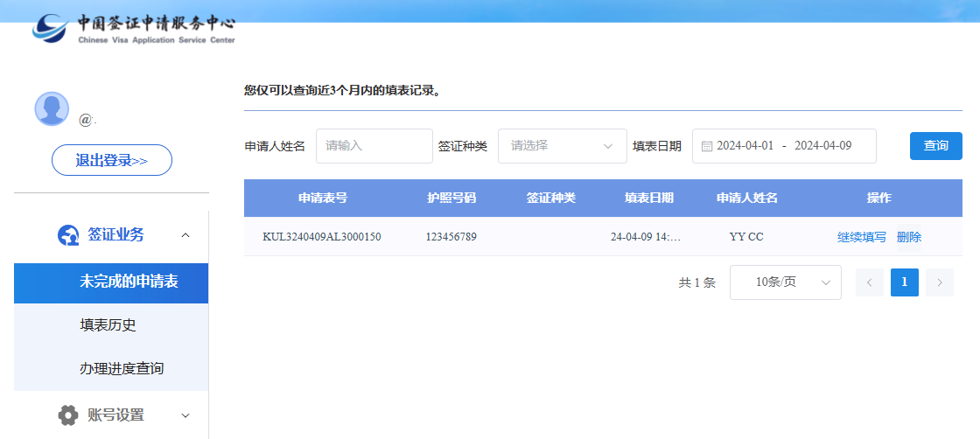Open the 10条/页 page size dropdown

785,282
